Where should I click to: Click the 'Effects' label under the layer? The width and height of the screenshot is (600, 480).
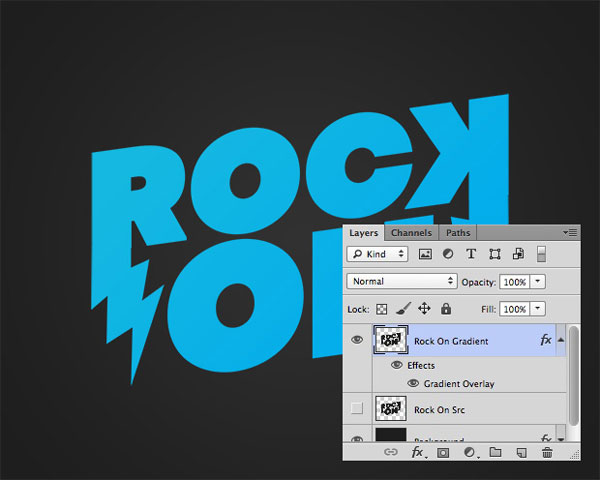421,366
